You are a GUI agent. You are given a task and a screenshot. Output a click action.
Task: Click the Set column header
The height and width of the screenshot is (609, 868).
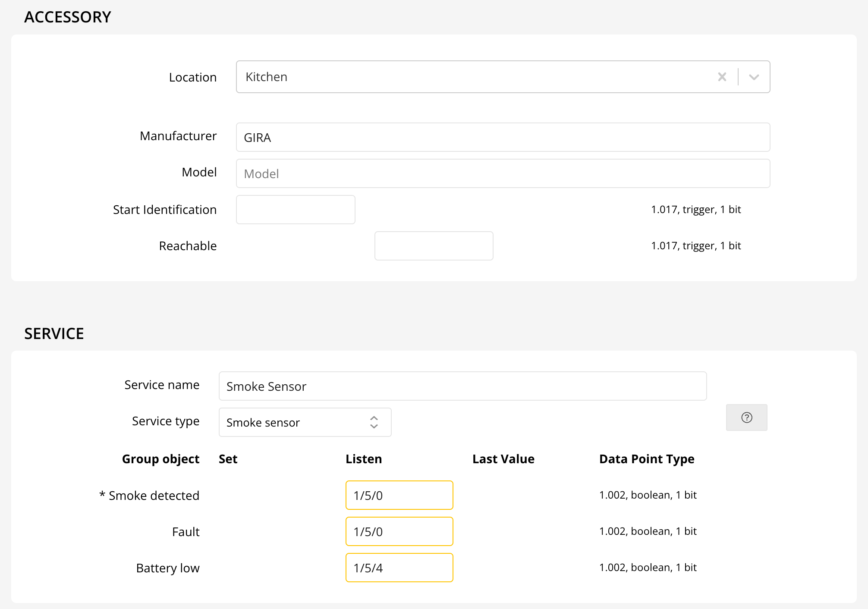click(228, 459)
